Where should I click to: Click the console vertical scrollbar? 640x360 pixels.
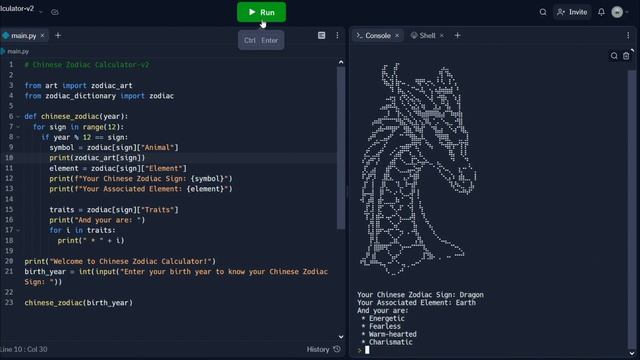click(x=631, y=208)
